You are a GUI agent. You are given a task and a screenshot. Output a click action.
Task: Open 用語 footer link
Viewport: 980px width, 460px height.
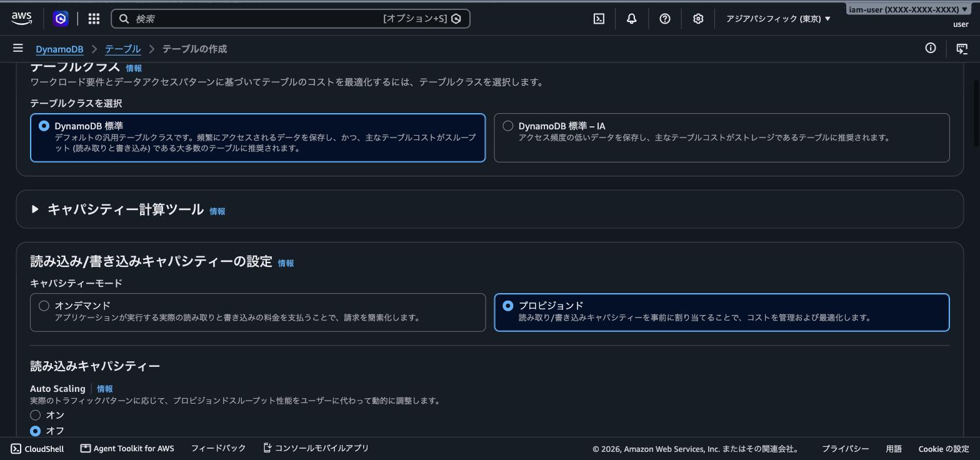(894, 449)
